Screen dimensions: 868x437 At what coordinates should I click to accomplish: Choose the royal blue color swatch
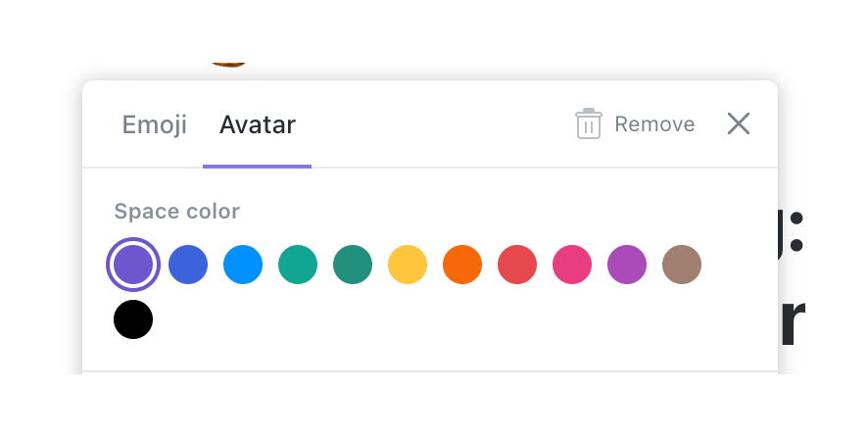pyautogui.click(x=188, y=265)
